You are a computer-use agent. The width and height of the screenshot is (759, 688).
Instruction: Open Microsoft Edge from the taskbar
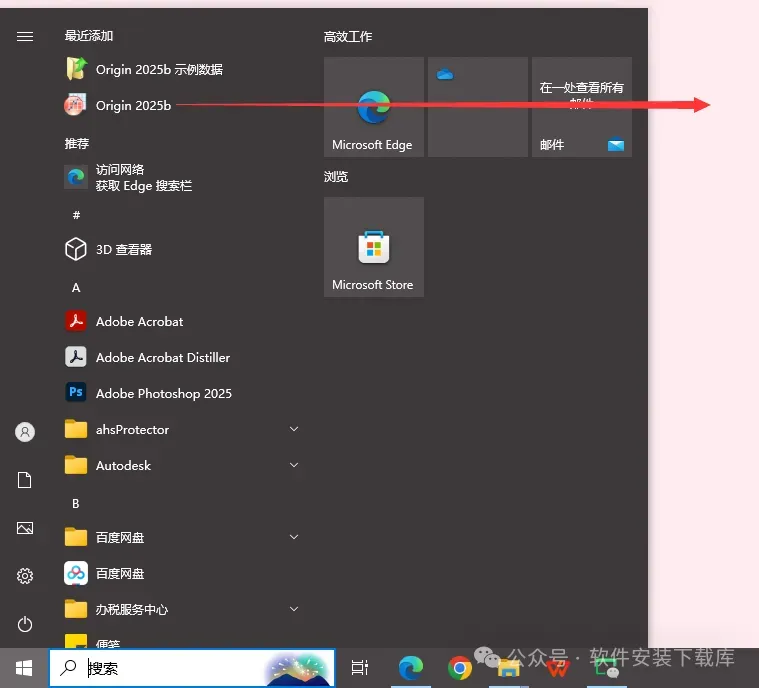pyautogui.click(x=410, y=668)
